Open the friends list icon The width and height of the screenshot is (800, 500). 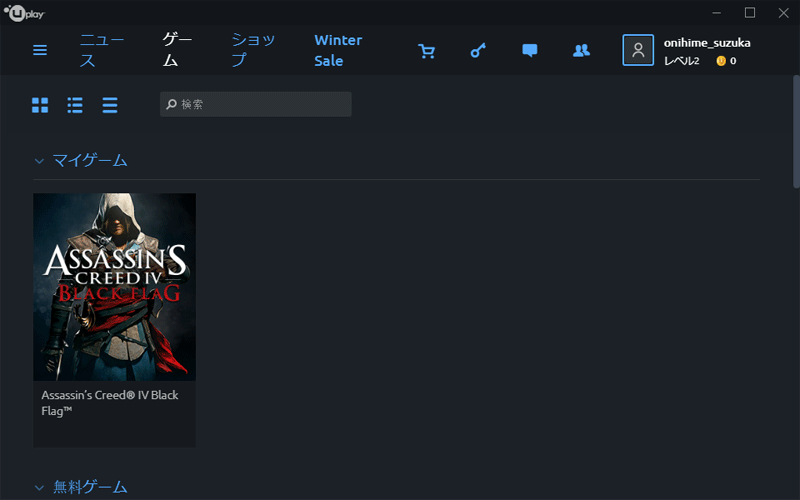pos(581,50)
